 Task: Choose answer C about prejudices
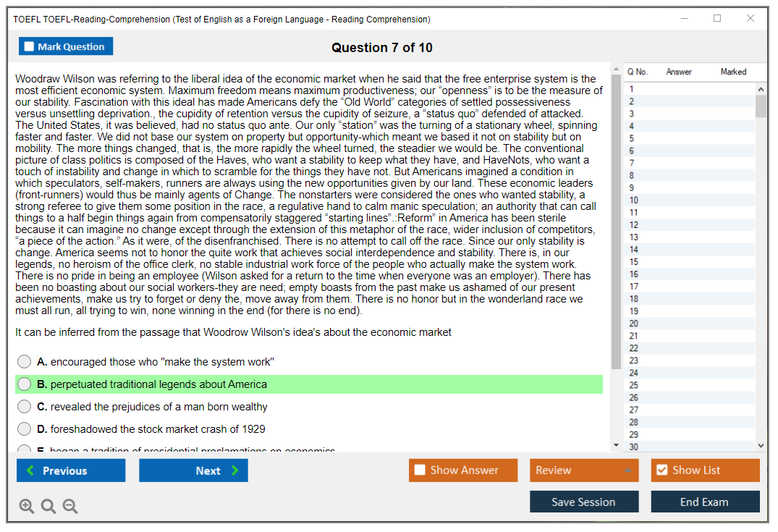(25, 407)
